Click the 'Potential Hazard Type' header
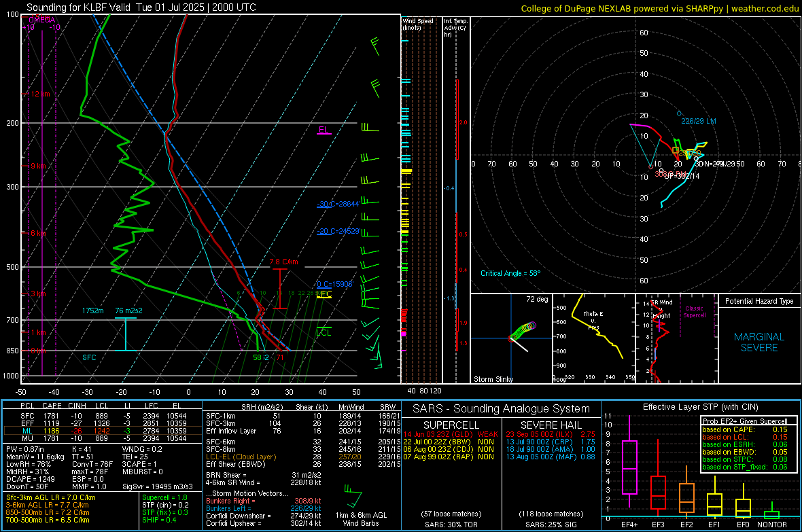 point(759,301)
